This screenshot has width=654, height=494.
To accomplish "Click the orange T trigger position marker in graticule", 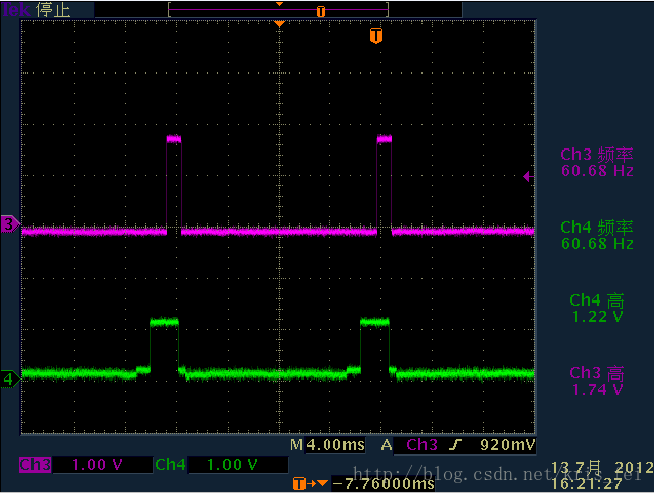I will tap(376, 35).
